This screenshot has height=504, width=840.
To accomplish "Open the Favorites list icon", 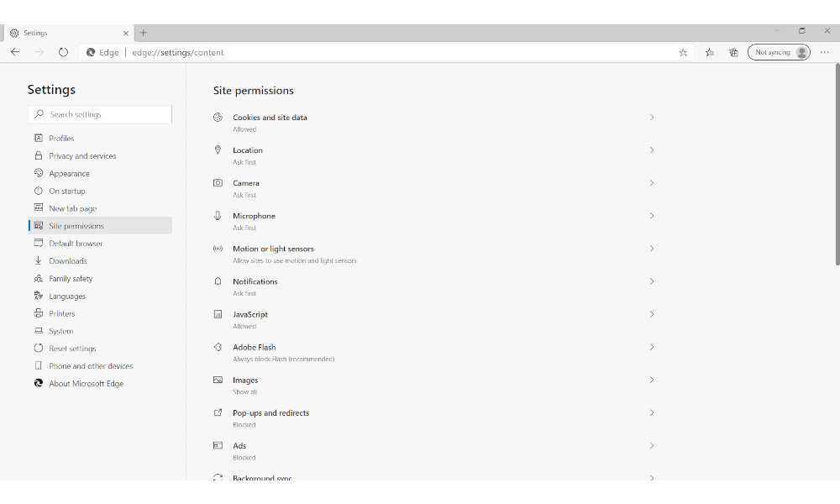I will (x=709, y=52).
